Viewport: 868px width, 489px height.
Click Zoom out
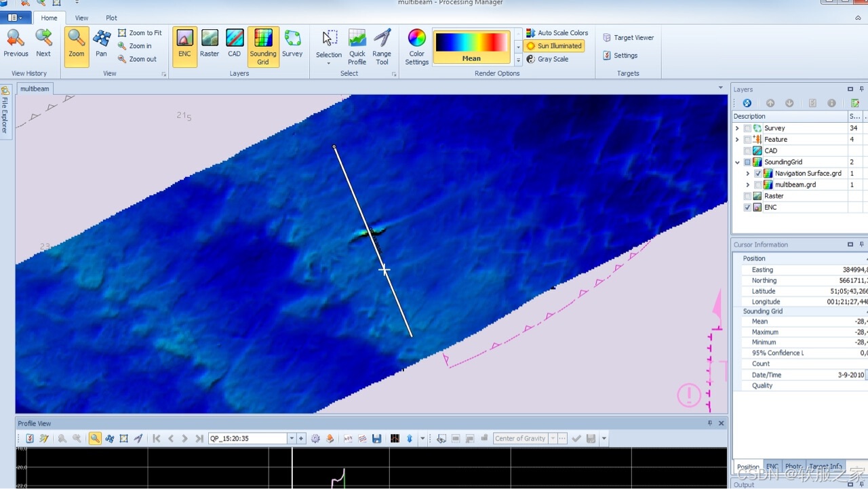136,59
